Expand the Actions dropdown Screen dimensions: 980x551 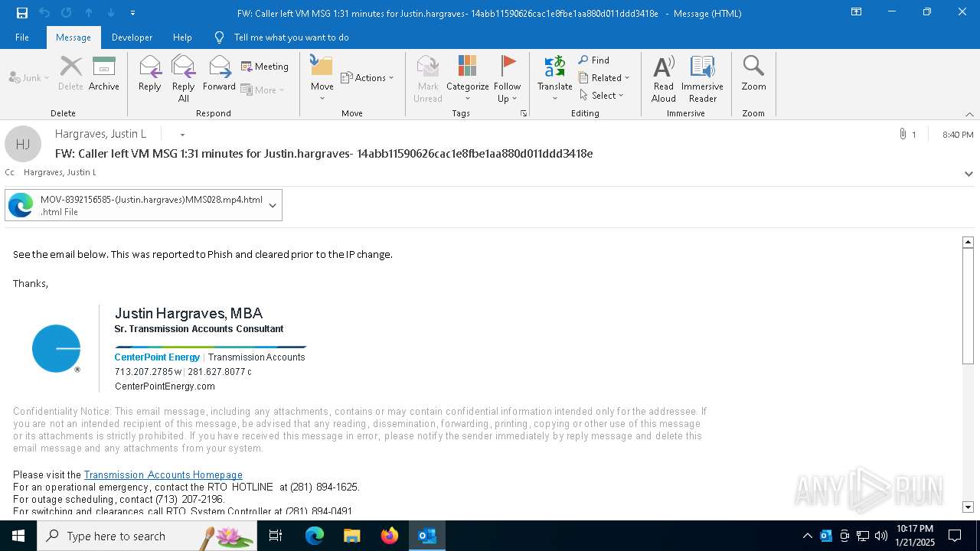point(367,78)
